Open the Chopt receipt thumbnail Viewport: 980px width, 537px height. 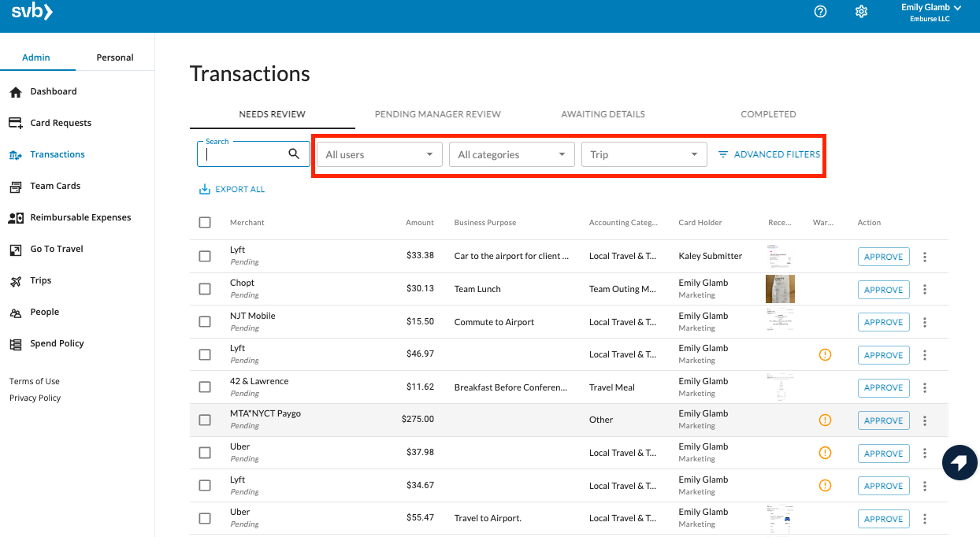click(780, 289)
